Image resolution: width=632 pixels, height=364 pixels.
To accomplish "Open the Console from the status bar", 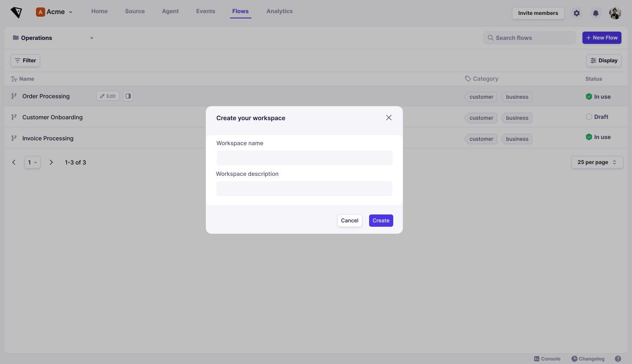I will [547, 359].
